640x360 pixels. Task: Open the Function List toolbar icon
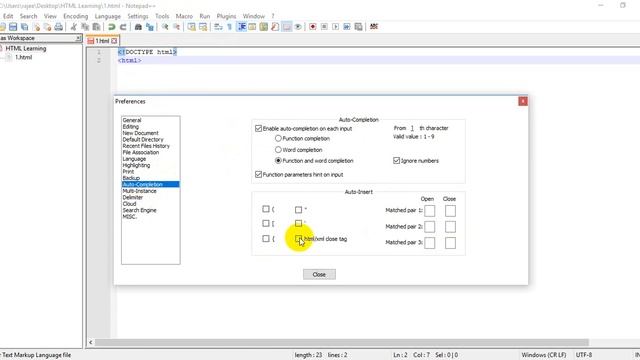point(275,27)
